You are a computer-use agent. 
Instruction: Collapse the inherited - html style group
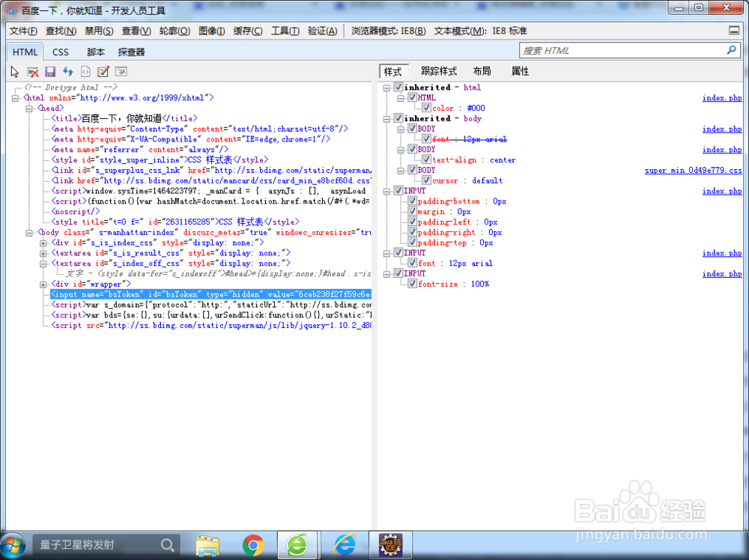click(387, 88)
